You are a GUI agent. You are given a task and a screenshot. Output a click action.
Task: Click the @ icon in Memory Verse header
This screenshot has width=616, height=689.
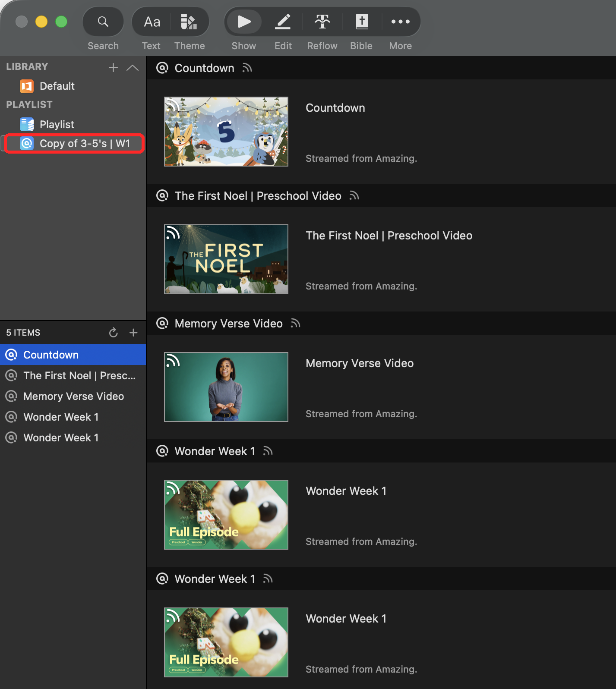coord(162,323)
